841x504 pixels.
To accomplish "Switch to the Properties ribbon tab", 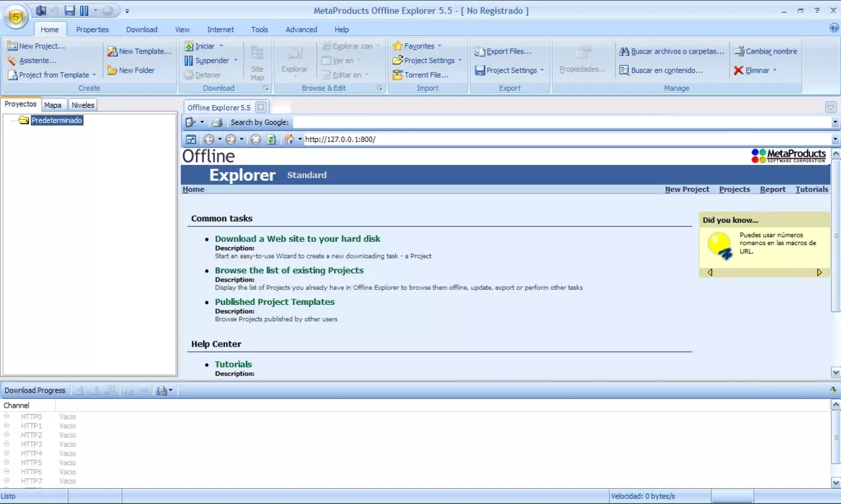I will click(x=93, y=30).
